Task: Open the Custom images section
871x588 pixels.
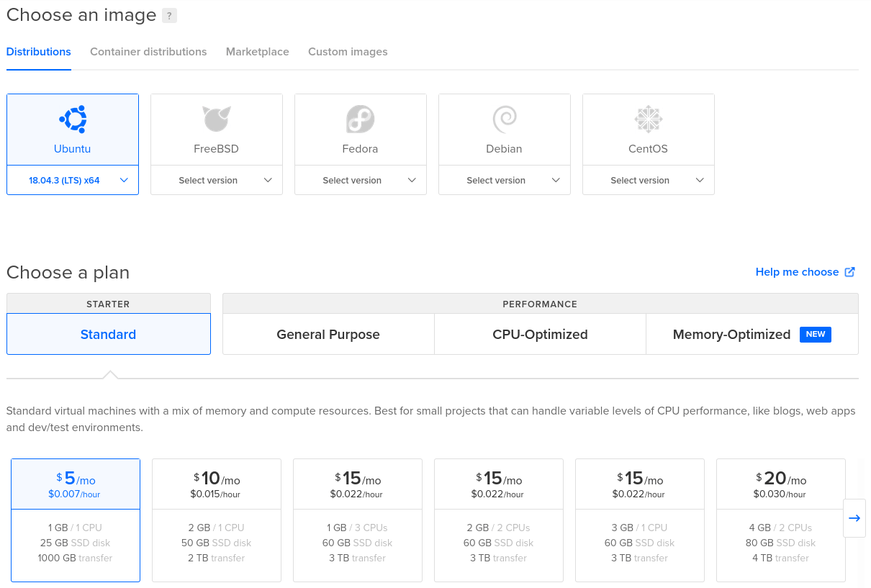Action: (348, 52)
